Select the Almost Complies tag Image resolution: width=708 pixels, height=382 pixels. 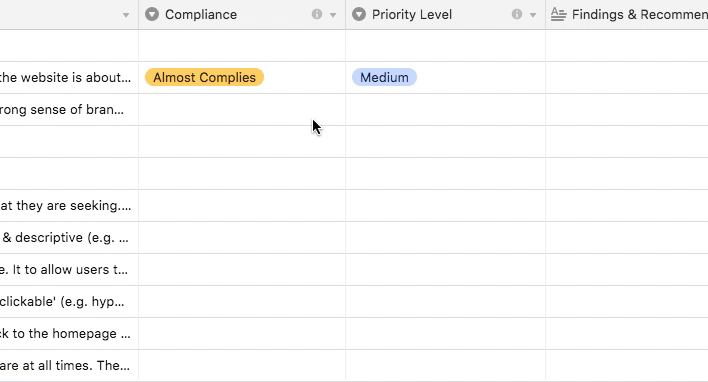[204, 77]
